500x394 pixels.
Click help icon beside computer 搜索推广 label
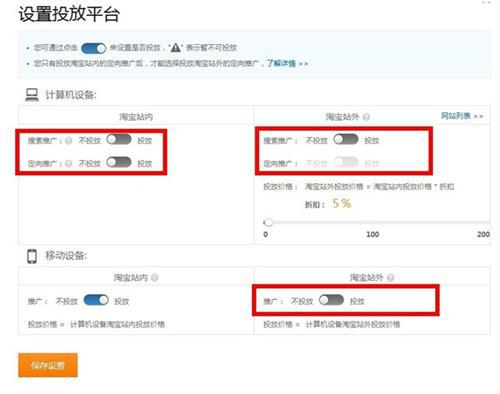point(69,141)
